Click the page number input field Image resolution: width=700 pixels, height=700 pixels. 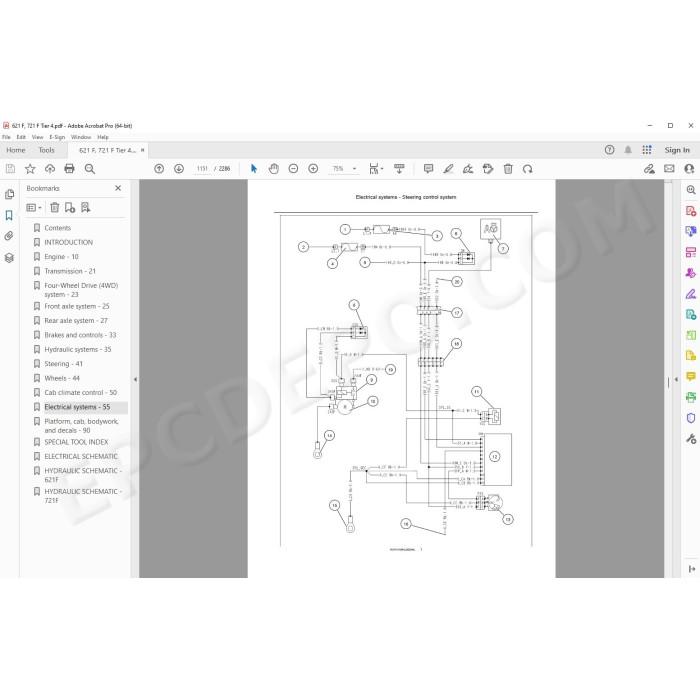202,169
